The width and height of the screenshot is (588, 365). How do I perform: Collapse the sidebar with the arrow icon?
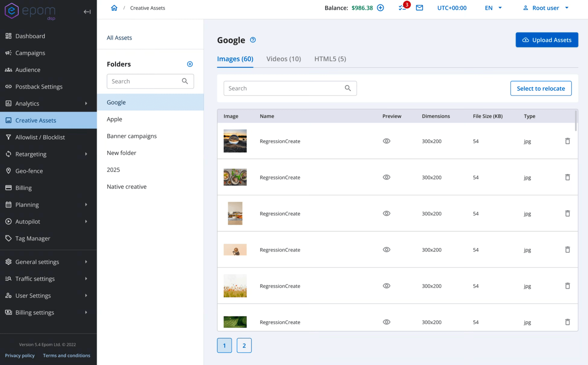tap(87, 12)
